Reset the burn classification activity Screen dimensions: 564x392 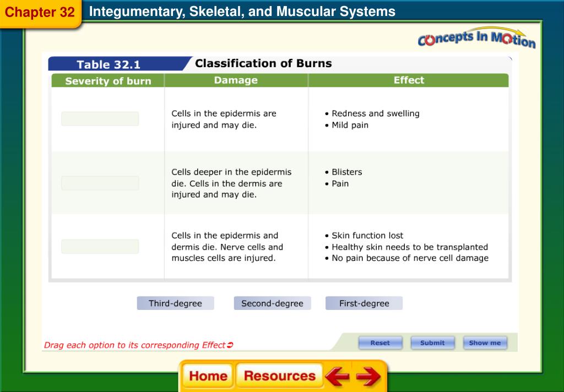pyautogui.click(x=380, y=343)
